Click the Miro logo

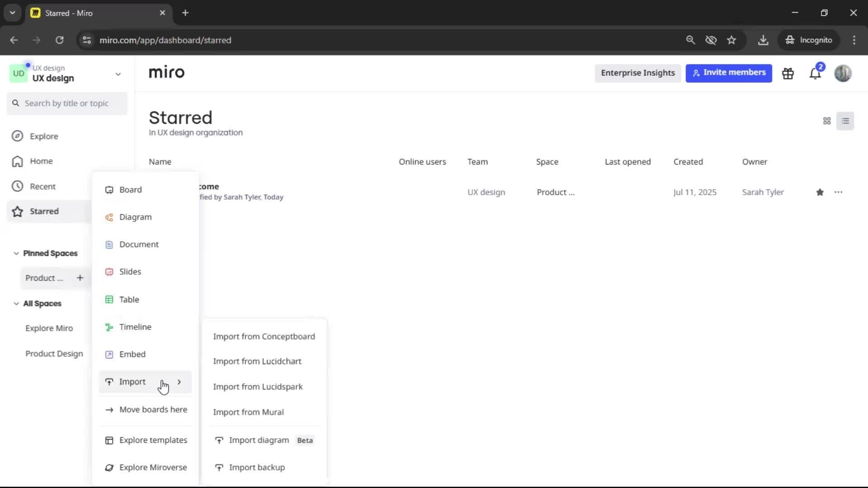(166, 73)
